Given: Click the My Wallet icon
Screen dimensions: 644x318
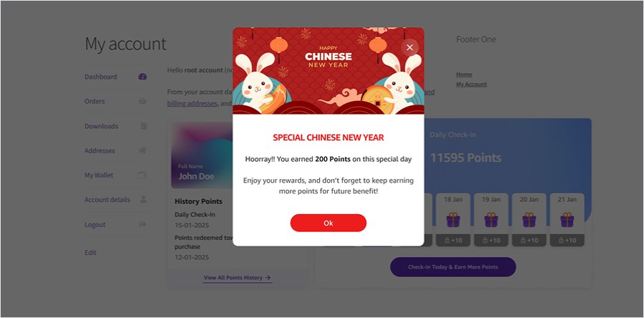Looking at the screenshot, I should pos(142,175).
